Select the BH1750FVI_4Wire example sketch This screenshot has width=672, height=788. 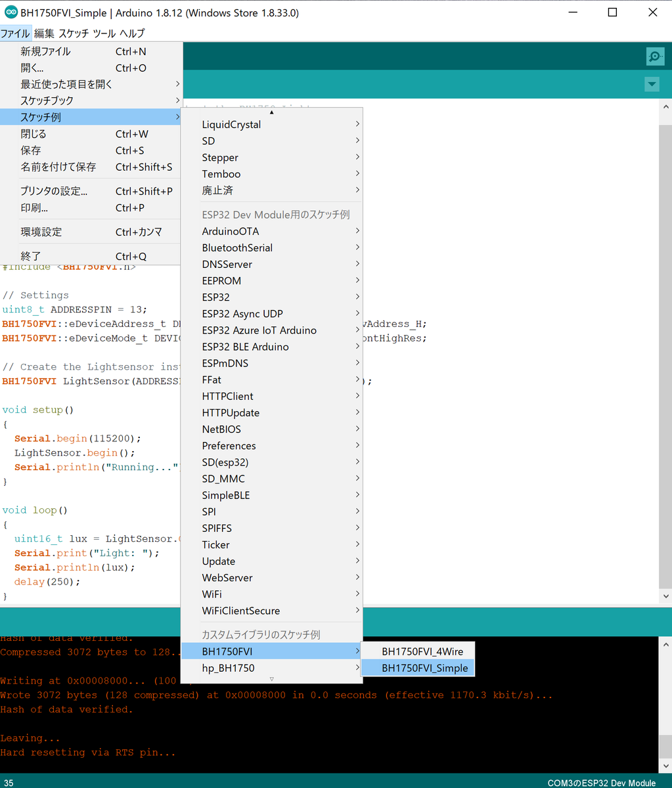424,651
